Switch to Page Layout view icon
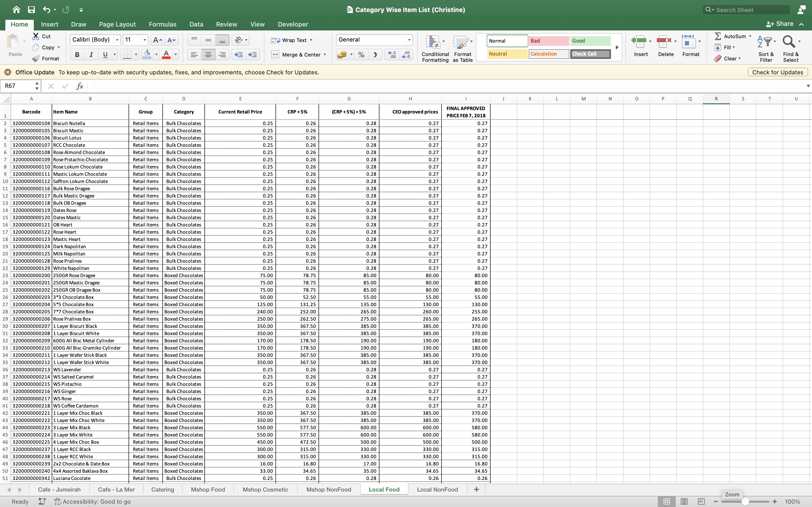 click(684, 501)
